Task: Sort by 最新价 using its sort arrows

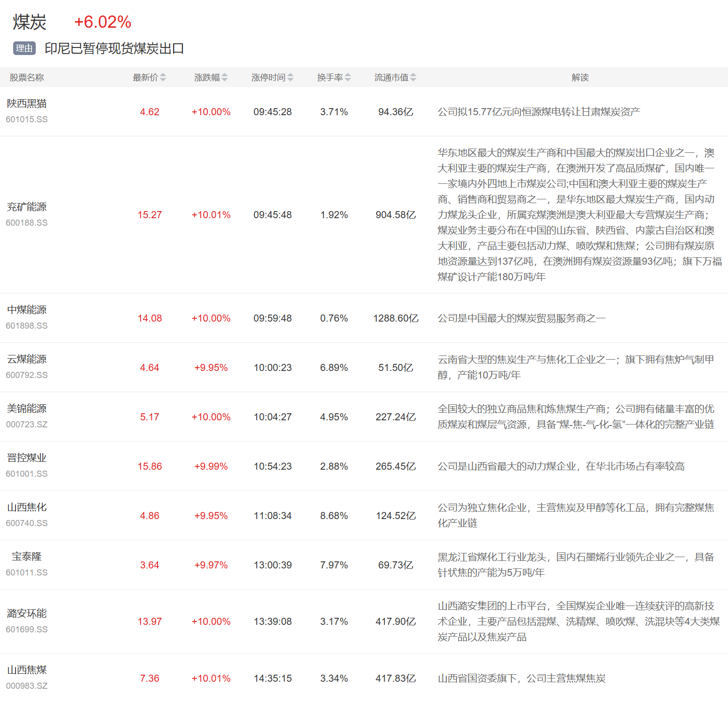Action: pyautogui.click(x=163, y=78)
